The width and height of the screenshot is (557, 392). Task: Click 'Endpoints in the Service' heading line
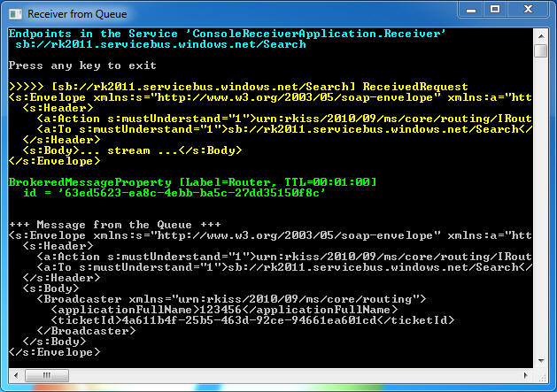228,34
